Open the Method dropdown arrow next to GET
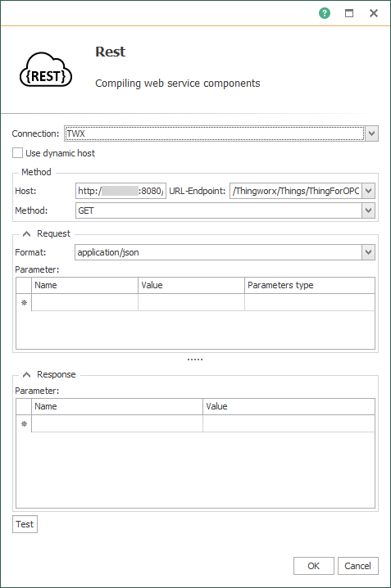The image size is (391, 588). [x=369, y=210]
